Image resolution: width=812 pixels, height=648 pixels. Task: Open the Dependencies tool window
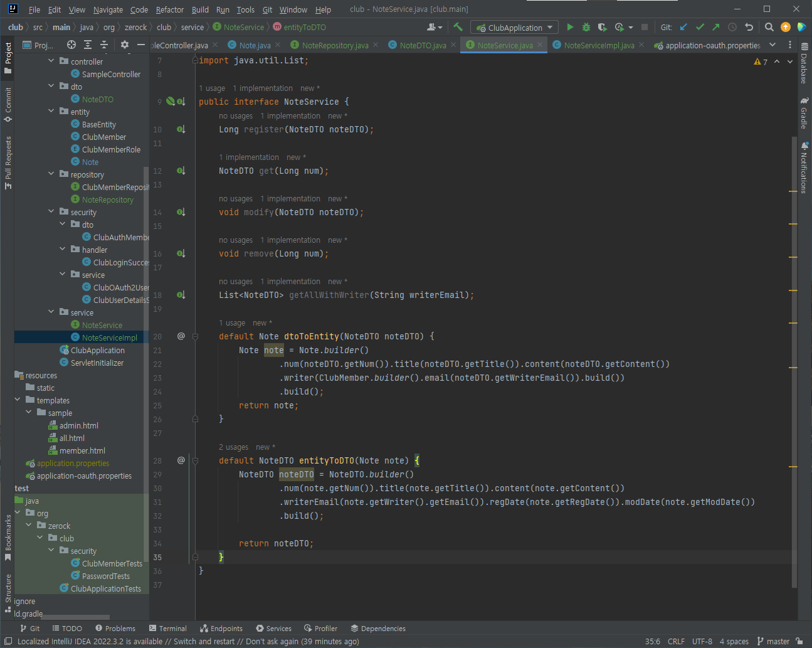378,628
